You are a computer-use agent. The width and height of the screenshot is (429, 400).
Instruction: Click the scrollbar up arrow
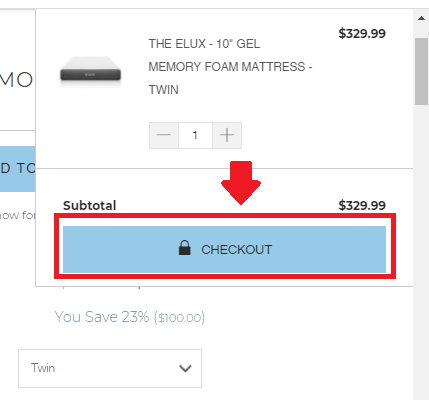tap(421, 18)
